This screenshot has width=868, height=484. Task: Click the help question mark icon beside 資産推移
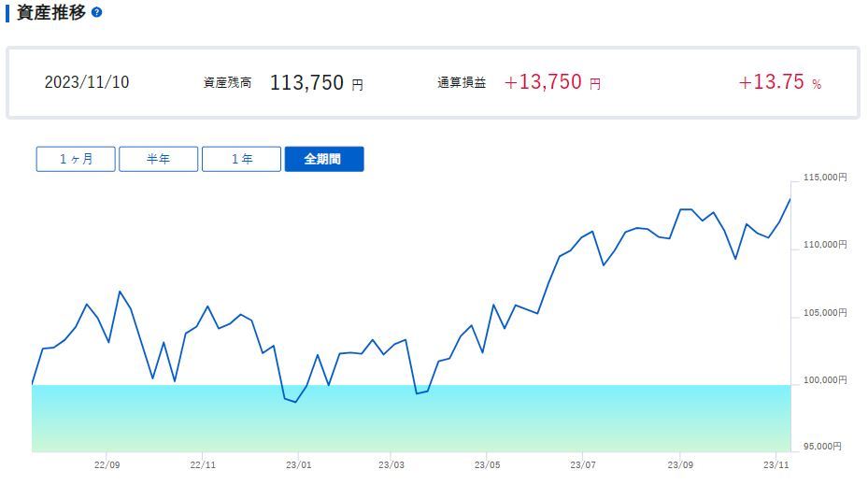click(x=97, y=13)
